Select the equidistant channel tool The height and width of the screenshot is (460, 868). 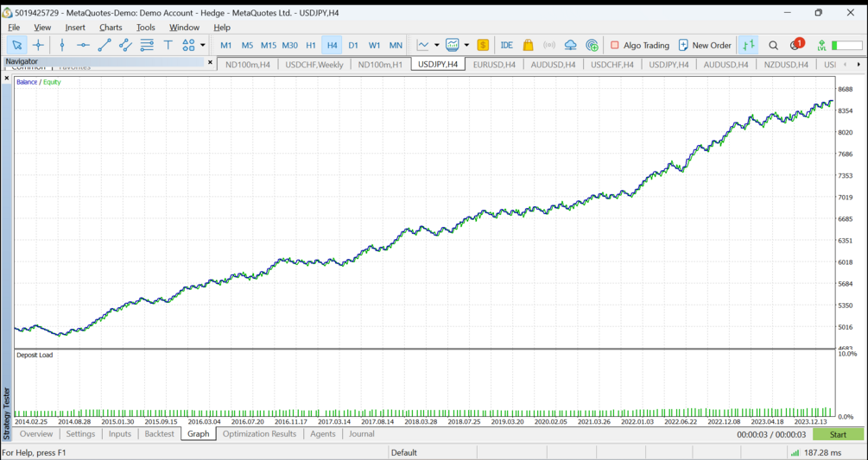125,46
